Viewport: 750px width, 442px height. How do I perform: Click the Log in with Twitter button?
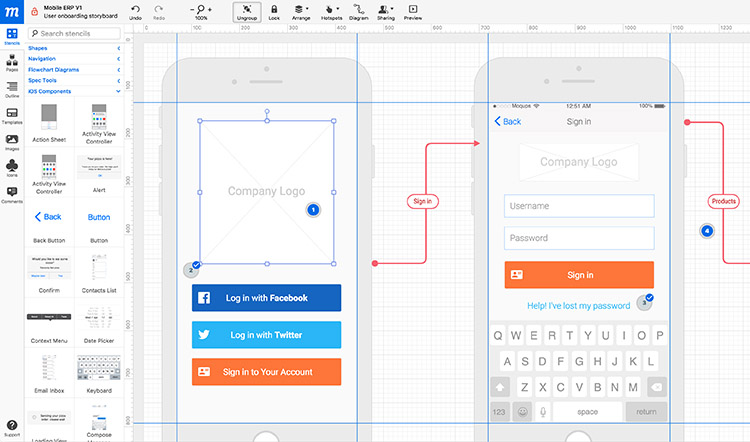[266, 335]
